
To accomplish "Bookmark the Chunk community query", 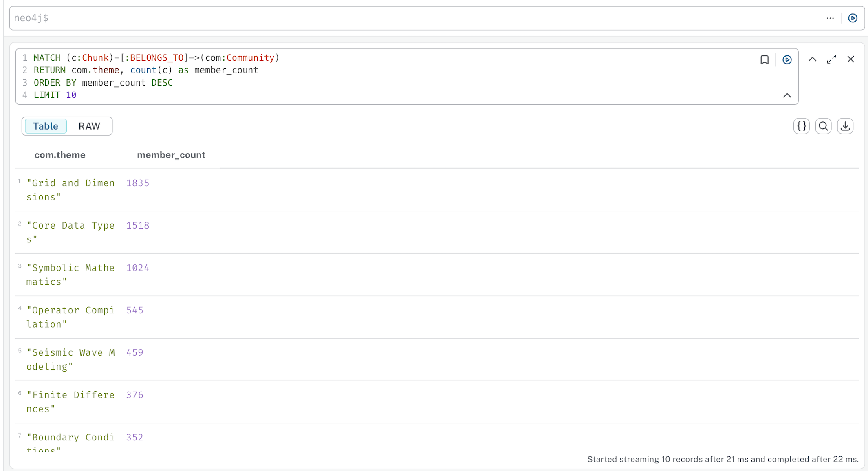I will point(764,60).
